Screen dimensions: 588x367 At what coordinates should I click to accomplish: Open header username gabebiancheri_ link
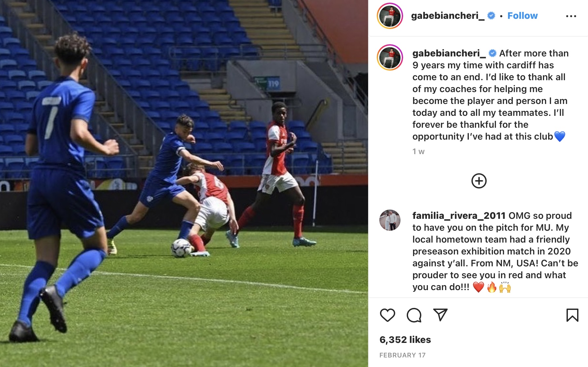click(448, 16)
